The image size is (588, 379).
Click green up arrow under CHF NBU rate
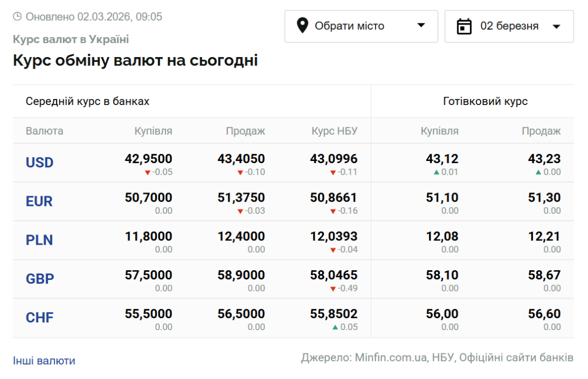tap(334, 327)
